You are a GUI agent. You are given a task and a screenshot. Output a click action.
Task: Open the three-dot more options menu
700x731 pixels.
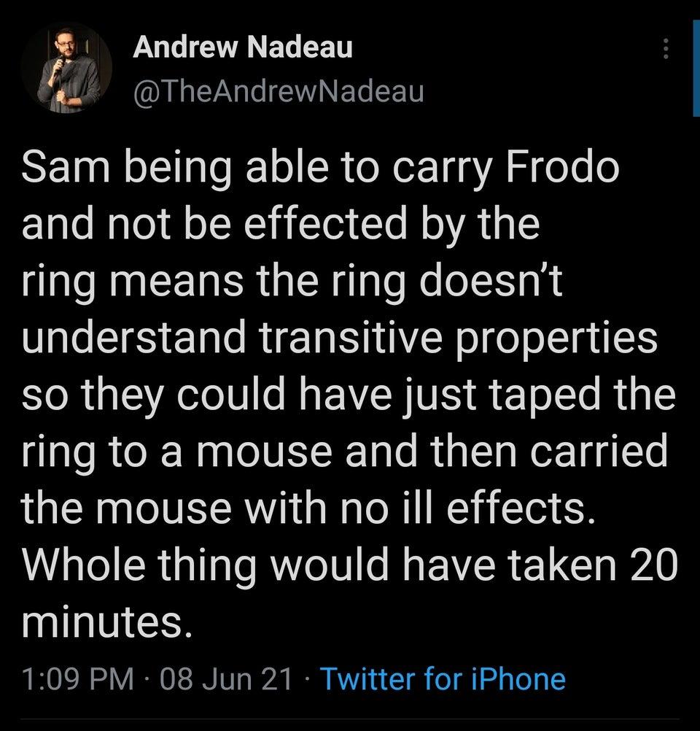click(664, 50)
